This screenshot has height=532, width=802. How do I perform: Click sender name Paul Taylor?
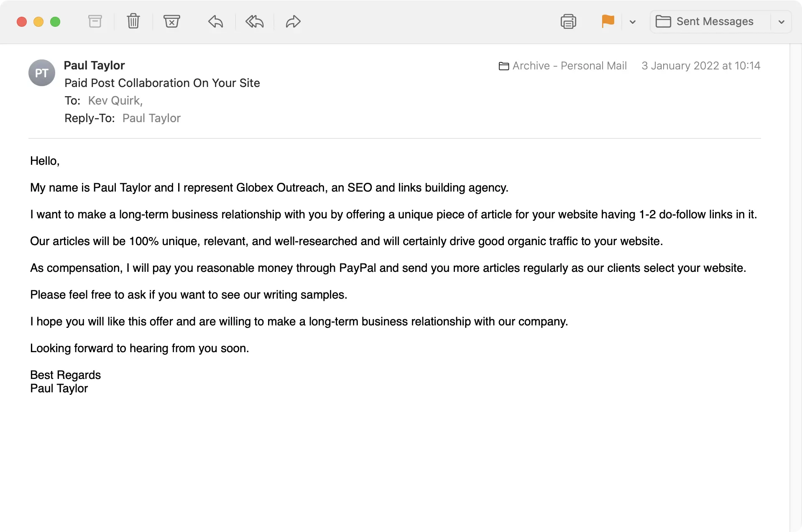click(94, 65)
